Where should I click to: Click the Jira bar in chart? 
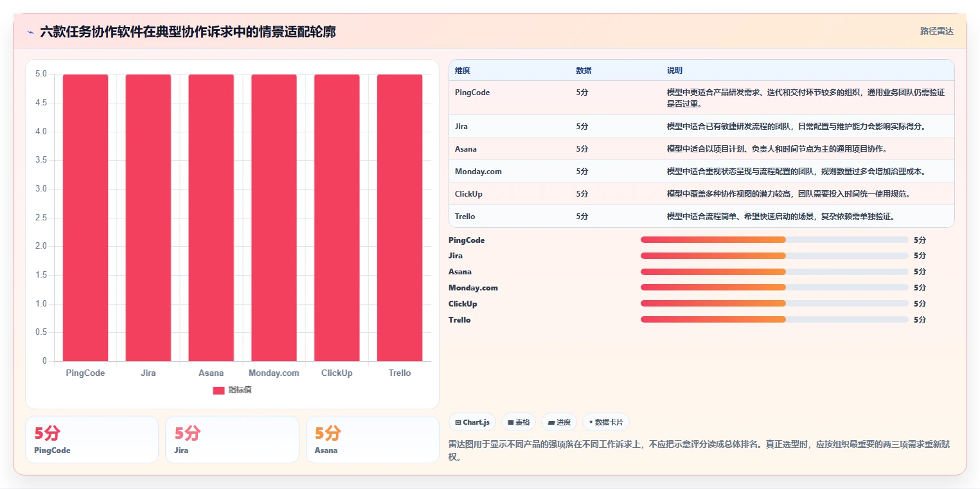[x=148, y=218]
